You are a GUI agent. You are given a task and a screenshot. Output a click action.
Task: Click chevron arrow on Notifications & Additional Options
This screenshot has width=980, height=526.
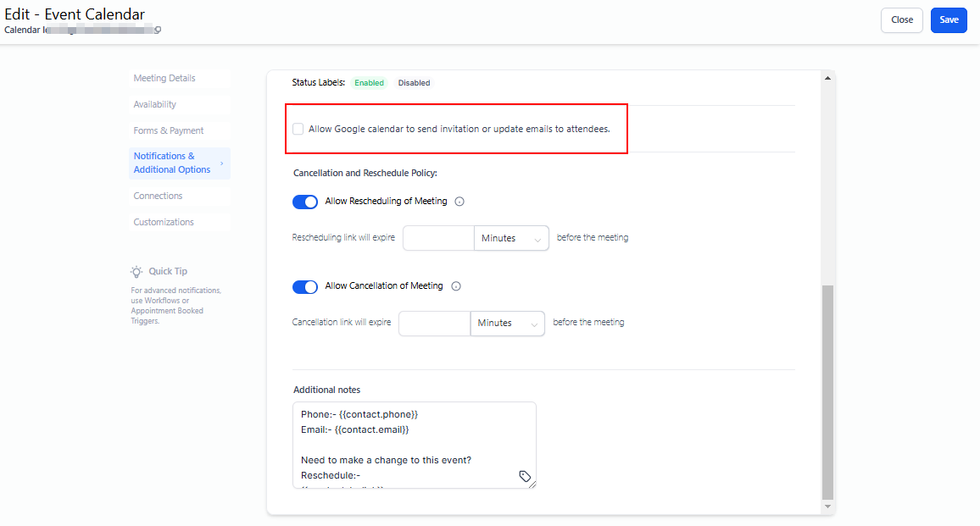point(222,163)
